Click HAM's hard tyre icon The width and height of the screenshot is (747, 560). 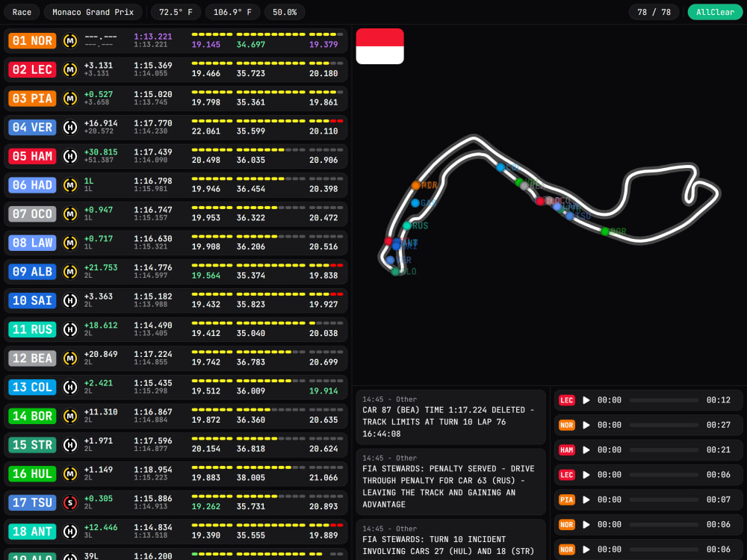(x=70, y=156)
